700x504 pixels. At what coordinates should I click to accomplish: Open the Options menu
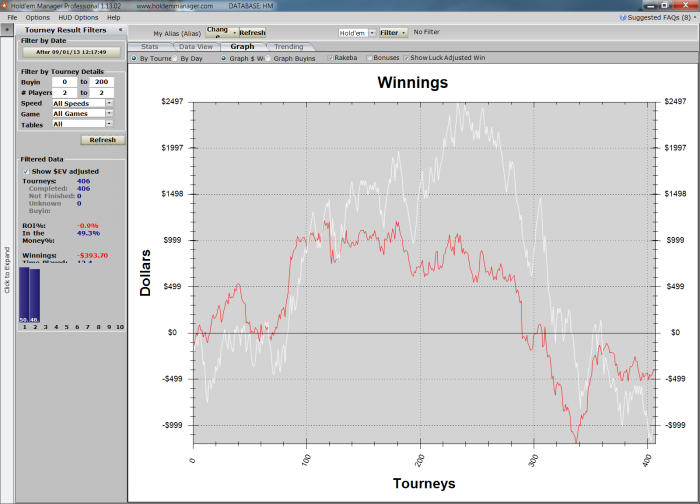(38, 17)
